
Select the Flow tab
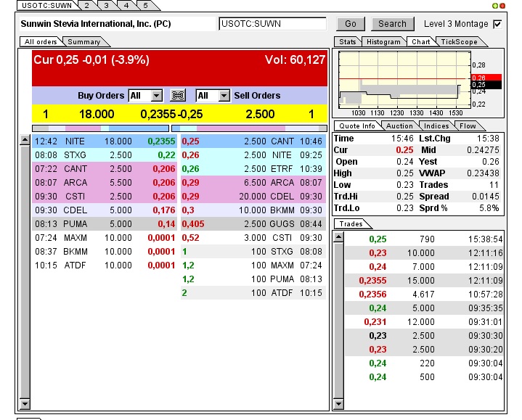tap(468, 126)
